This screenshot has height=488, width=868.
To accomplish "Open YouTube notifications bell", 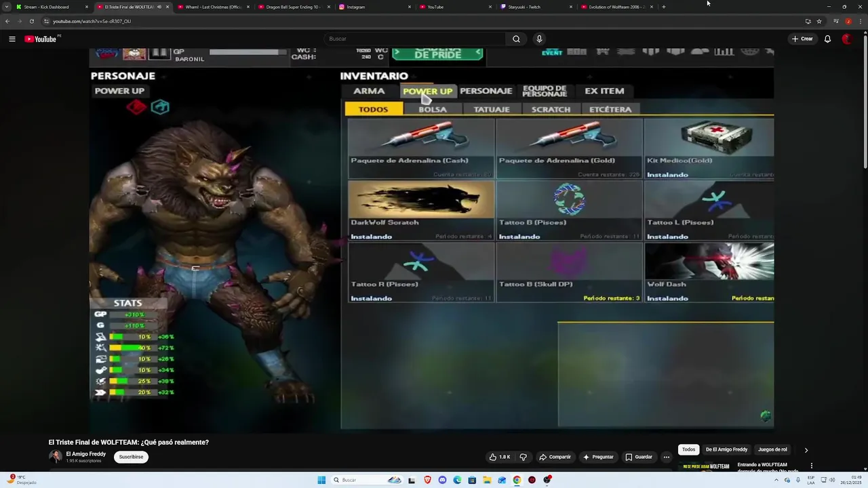I will tap(827, 39).
